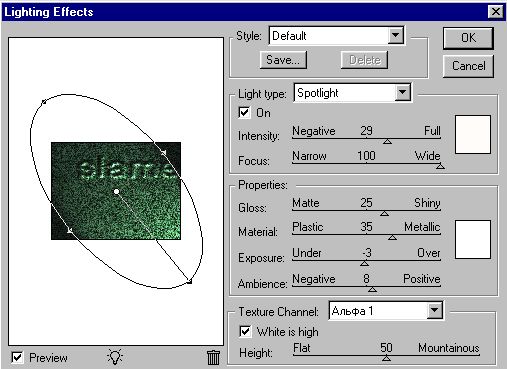Click the green textured preview image
Screen dimensions: 507x369
click(116, 191)
